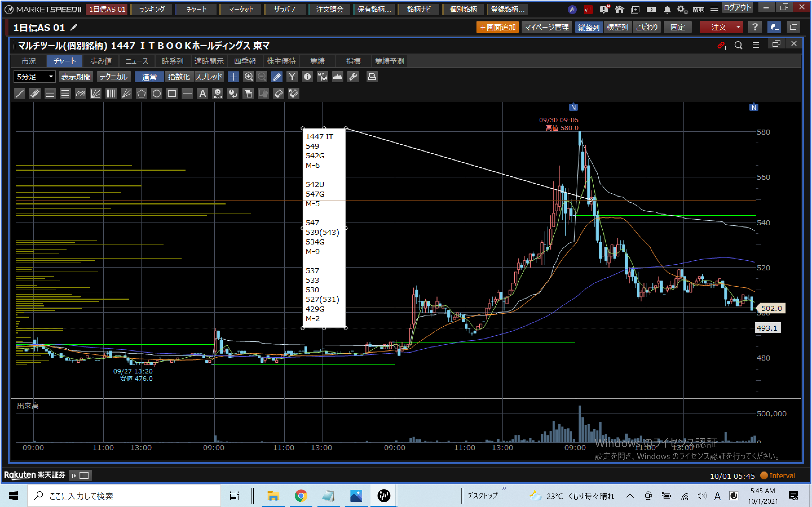Viewport: 812px width, 507px height.
Task: Click the Windows taskbar search box
Action: (124, 496)
